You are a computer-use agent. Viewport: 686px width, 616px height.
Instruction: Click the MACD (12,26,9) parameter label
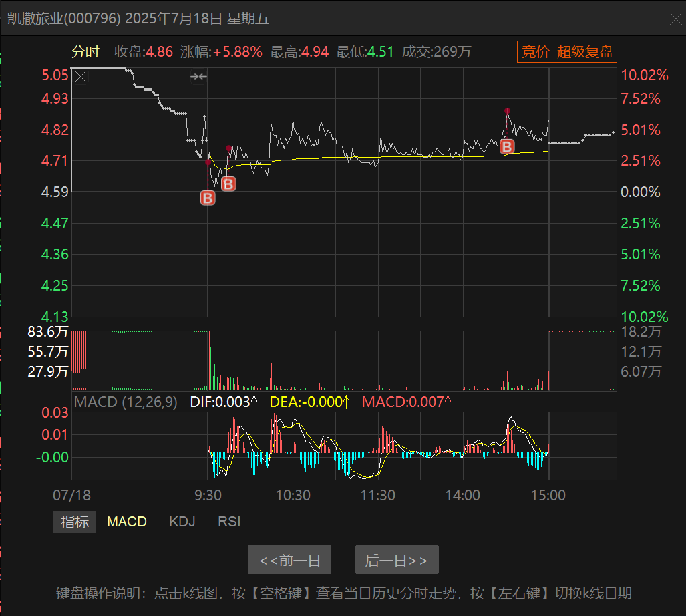[126, 402]
